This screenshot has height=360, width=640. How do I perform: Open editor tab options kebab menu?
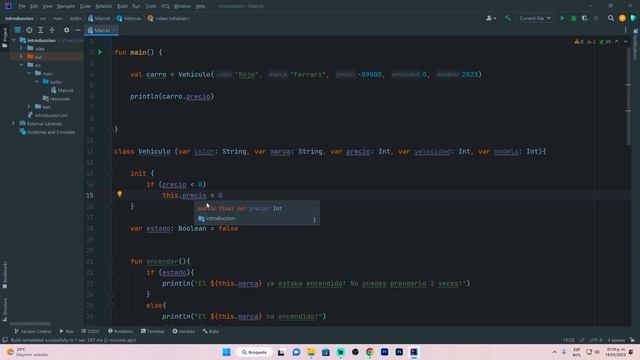625,30
